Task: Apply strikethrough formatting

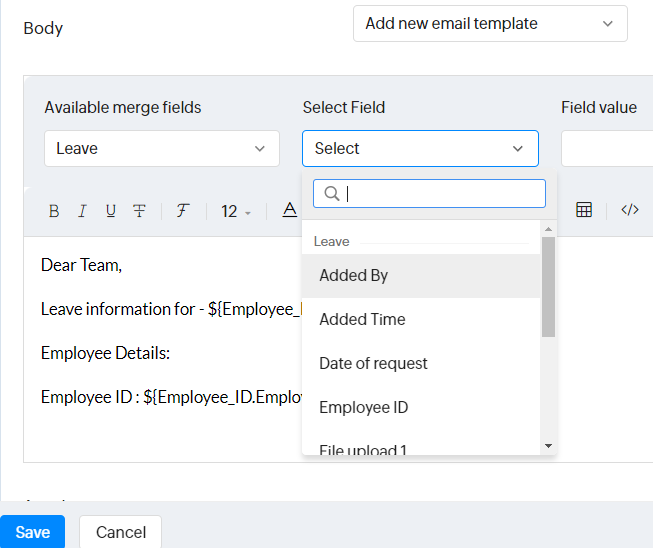Action: pos(139,211)
